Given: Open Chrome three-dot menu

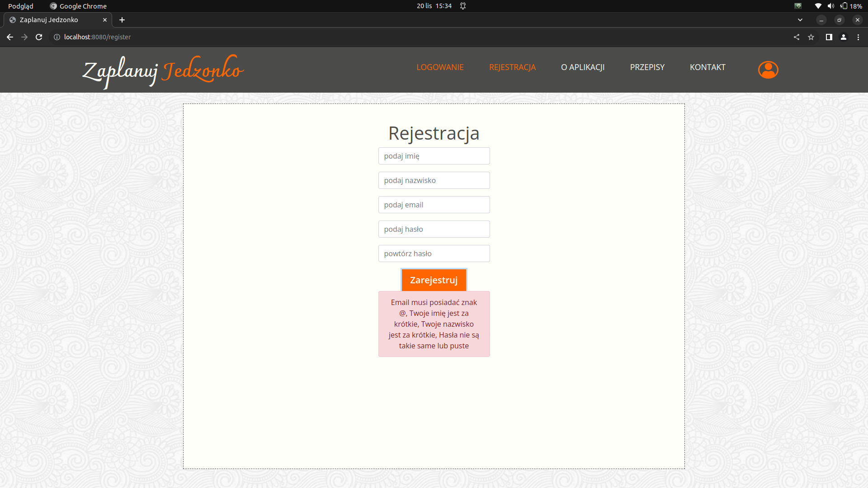Looking at the screenshot, I should pos(858,37).
